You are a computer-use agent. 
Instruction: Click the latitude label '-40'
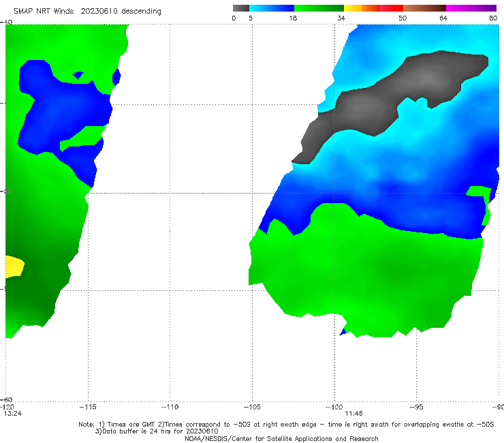6,22
